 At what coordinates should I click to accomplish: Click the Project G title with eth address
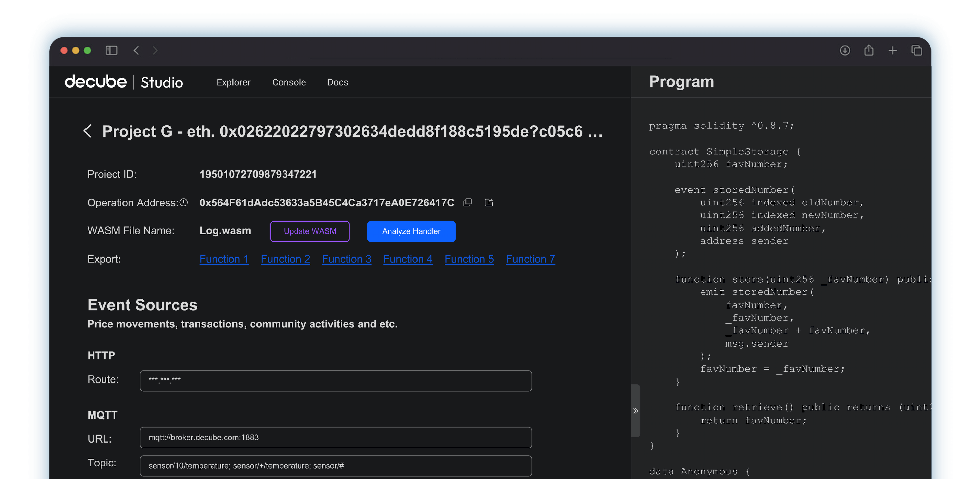pos(352,131)
